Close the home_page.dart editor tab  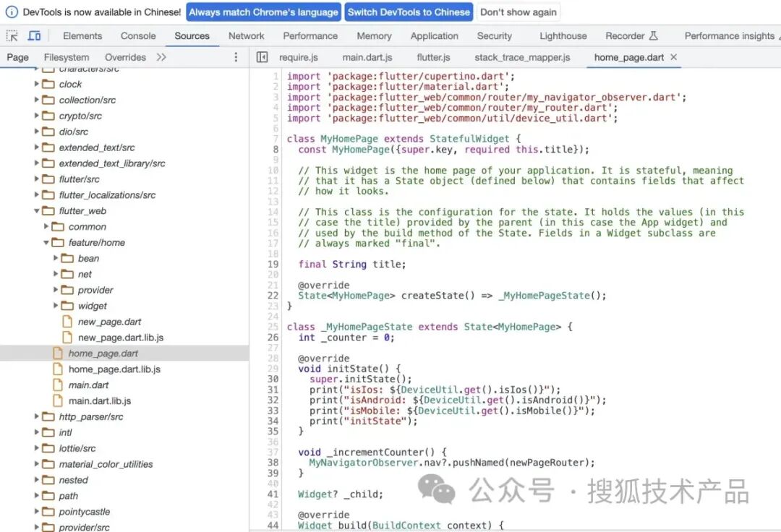673,57
